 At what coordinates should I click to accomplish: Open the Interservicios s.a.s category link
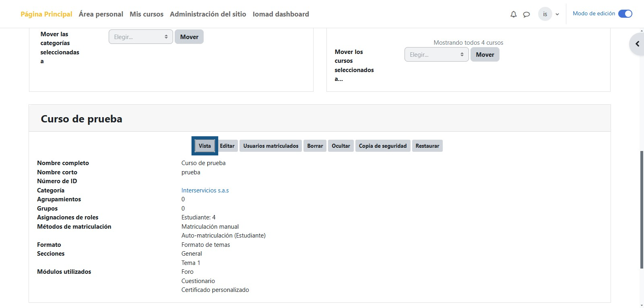[205, 190]
